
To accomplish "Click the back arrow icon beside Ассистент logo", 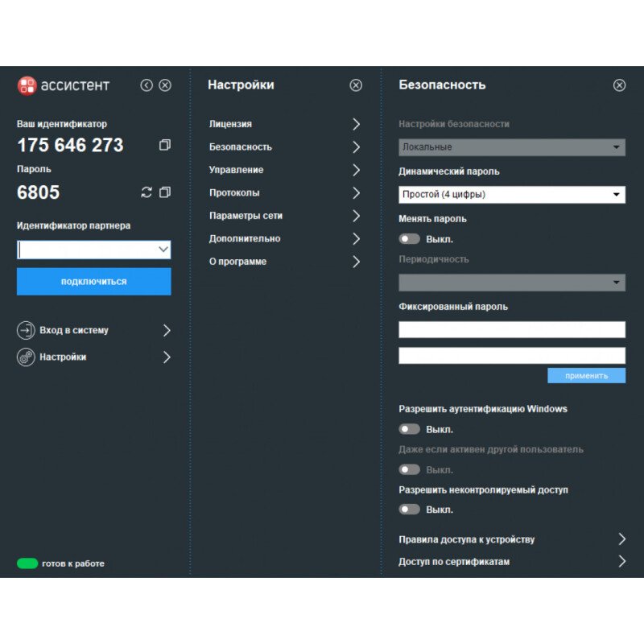I will click(147, 85).
